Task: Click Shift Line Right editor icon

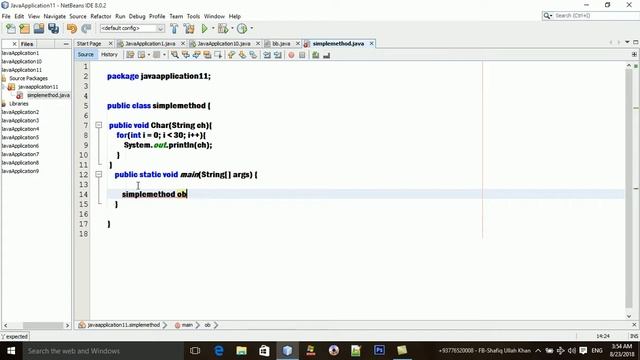Action: click(x=278, y=55)
